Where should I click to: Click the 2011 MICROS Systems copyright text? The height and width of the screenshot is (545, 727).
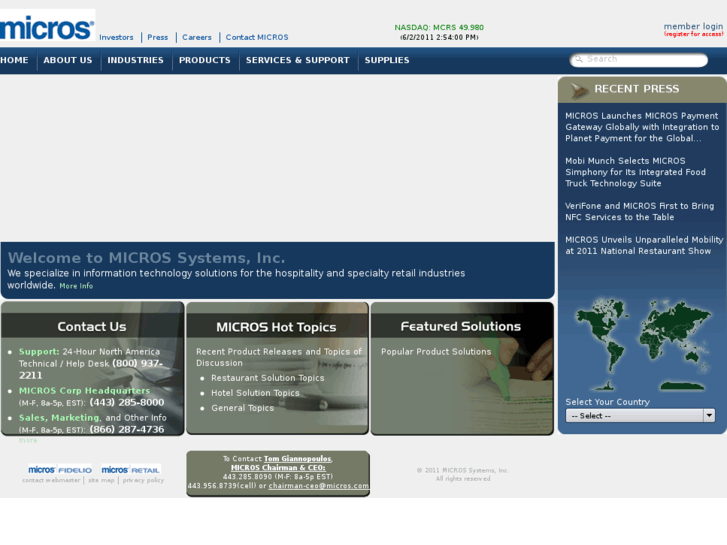tap(463, 474)
